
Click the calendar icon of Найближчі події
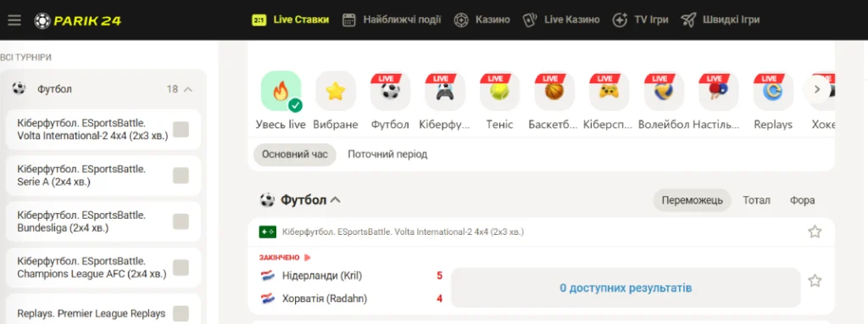pos(348,20)
